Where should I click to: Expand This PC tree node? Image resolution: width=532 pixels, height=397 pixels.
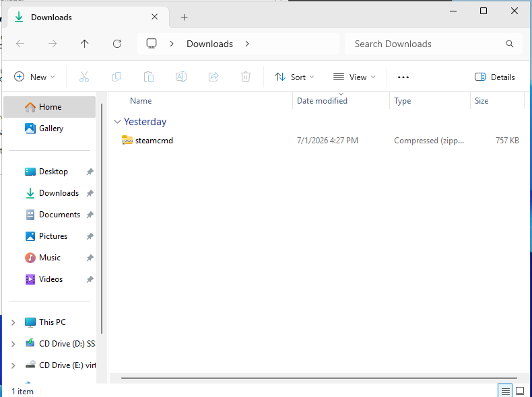[13, 322]
